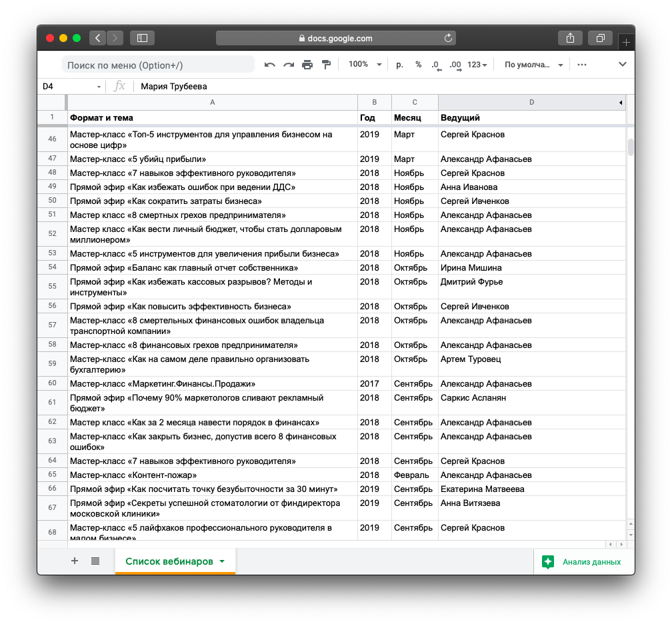Viewport: 672px width, 624px height.
Task: Click cell Анна Витязева
Action: tap(531, 508)
